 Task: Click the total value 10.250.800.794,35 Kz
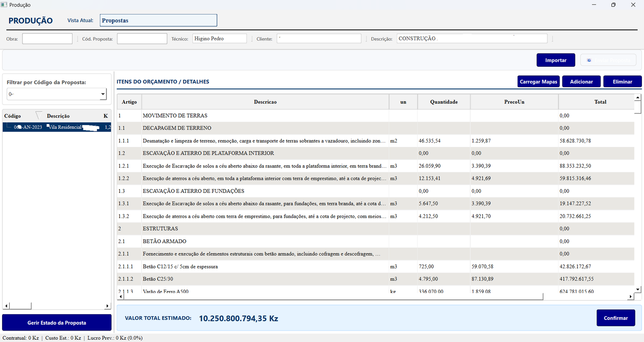click(238, 318)
